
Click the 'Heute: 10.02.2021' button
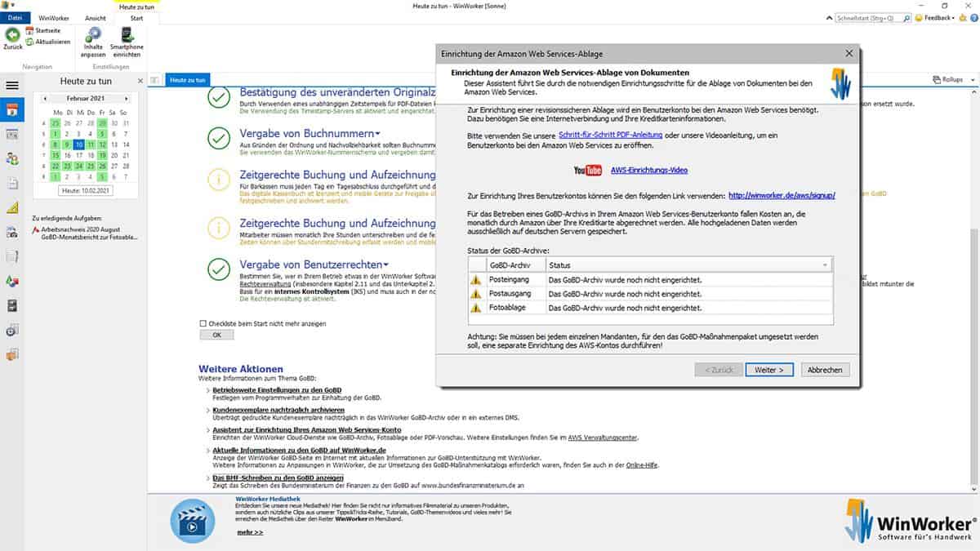pos(86,190)
